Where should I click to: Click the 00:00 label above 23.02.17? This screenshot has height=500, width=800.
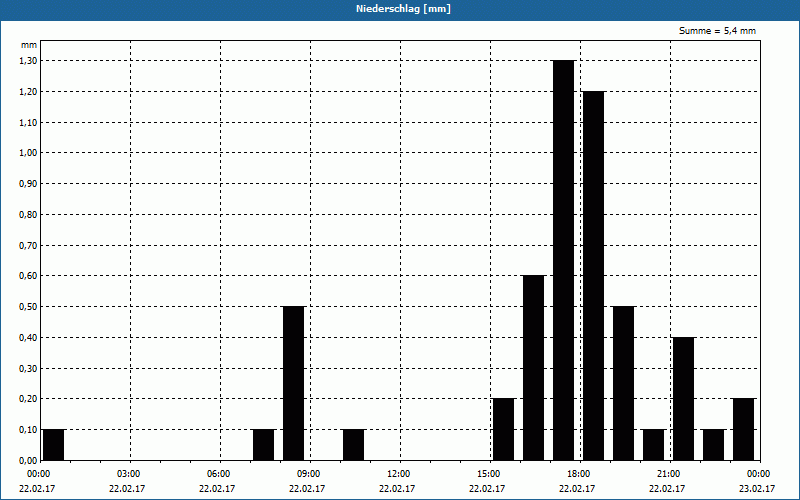pyautogui.click(x=758, y=474)
